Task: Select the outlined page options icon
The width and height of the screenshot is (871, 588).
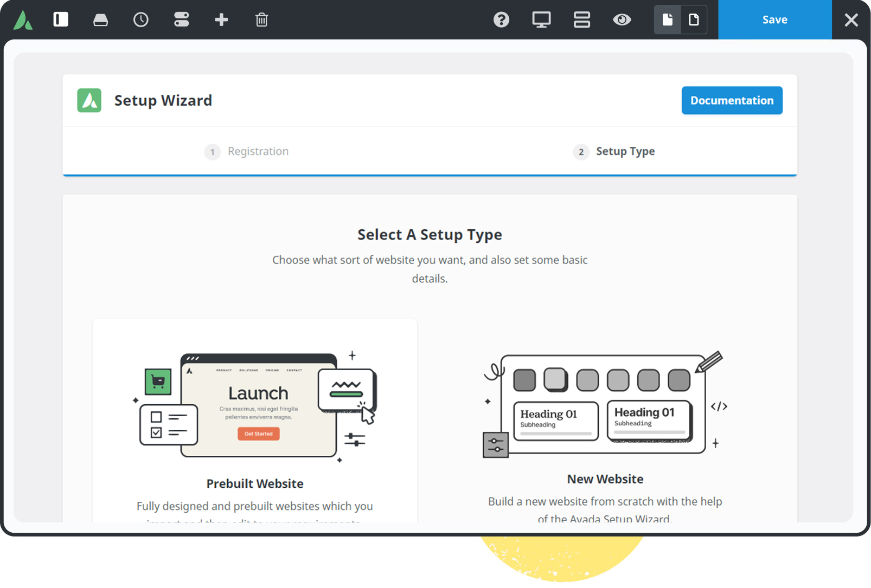Action: coord(694,20)
